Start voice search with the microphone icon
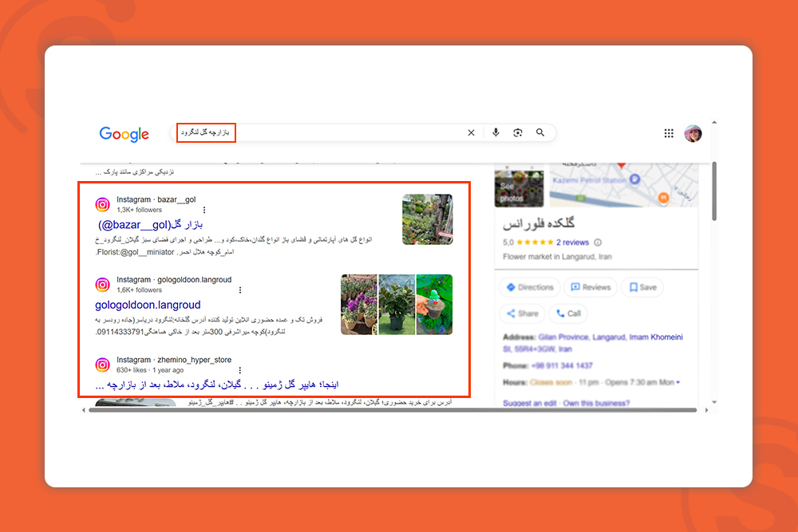Screen dimensions: 798x532 pos(496,132)
